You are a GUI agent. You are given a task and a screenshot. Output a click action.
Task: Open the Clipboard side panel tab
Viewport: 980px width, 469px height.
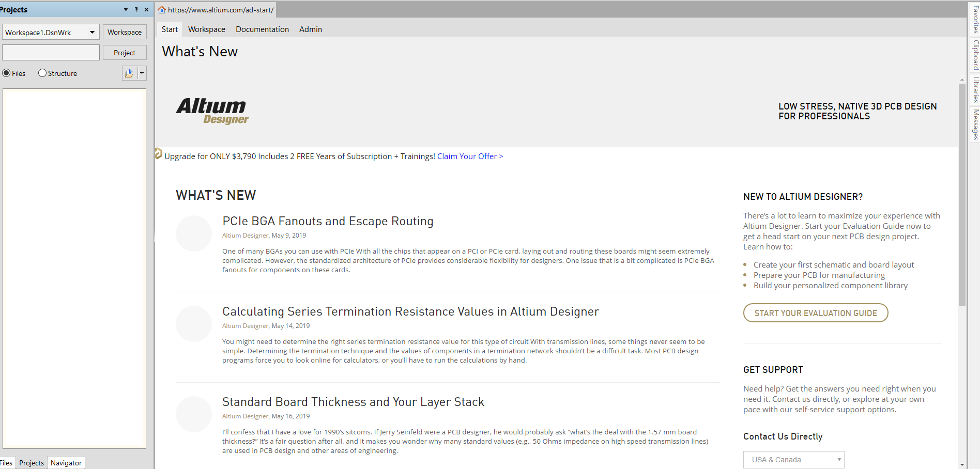[x=975, y=55]
